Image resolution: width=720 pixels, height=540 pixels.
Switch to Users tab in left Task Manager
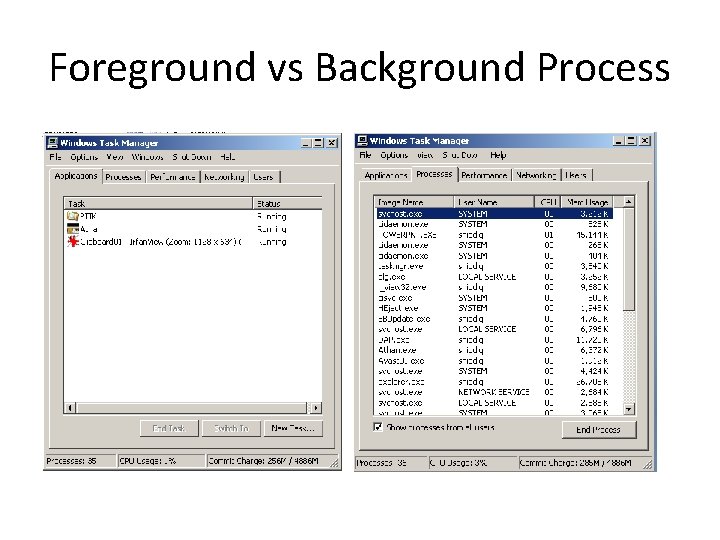(264, 177)
